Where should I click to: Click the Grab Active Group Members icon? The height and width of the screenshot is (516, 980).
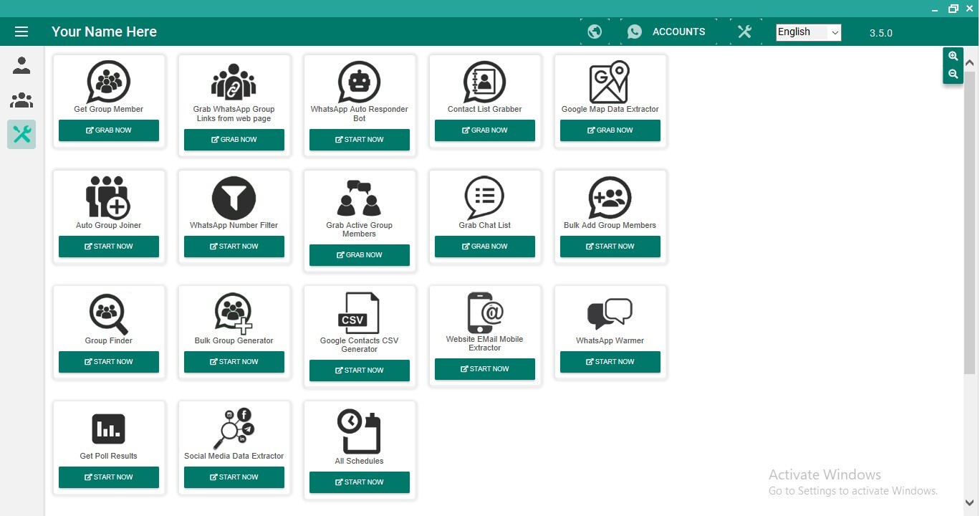pos(359,198)
